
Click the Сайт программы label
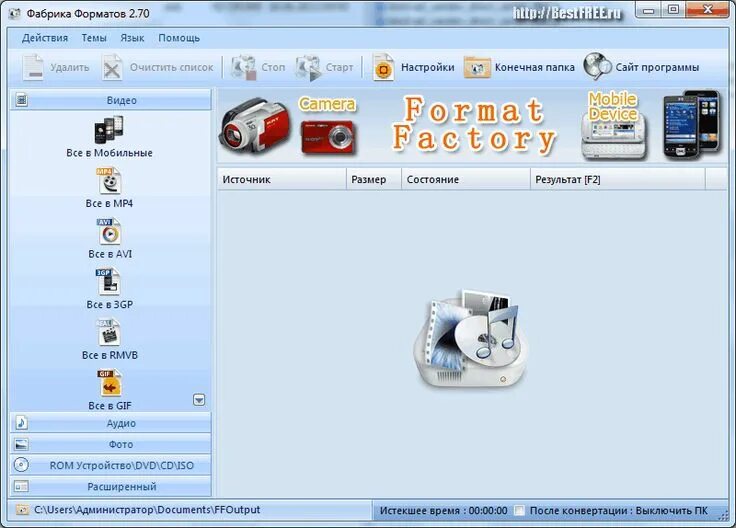point(657,68)
